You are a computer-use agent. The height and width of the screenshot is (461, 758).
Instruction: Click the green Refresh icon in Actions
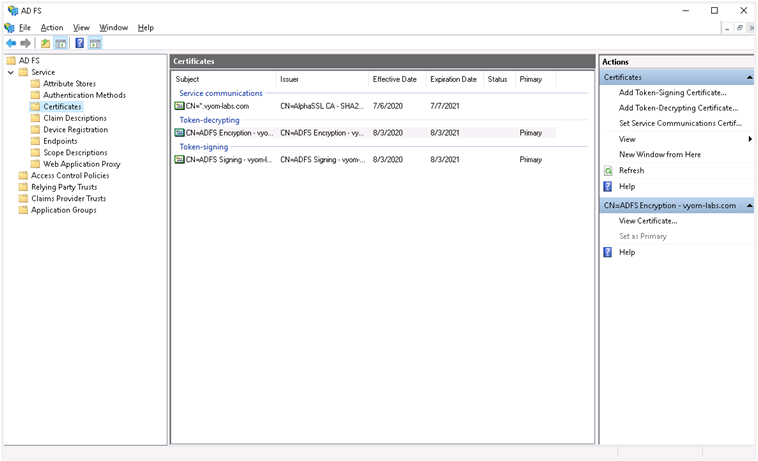point(608,170)
